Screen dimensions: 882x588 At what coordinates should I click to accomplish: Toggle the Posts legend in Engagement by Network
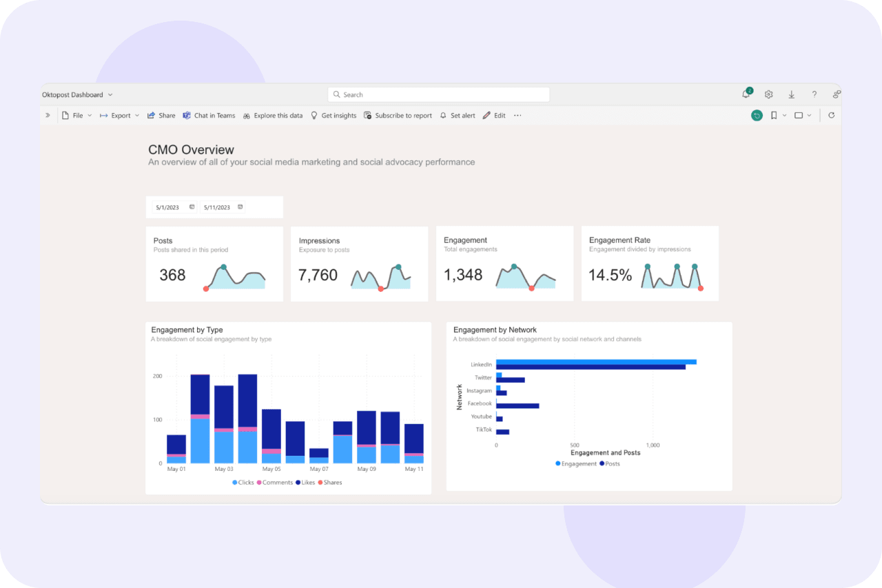point(608,463)
